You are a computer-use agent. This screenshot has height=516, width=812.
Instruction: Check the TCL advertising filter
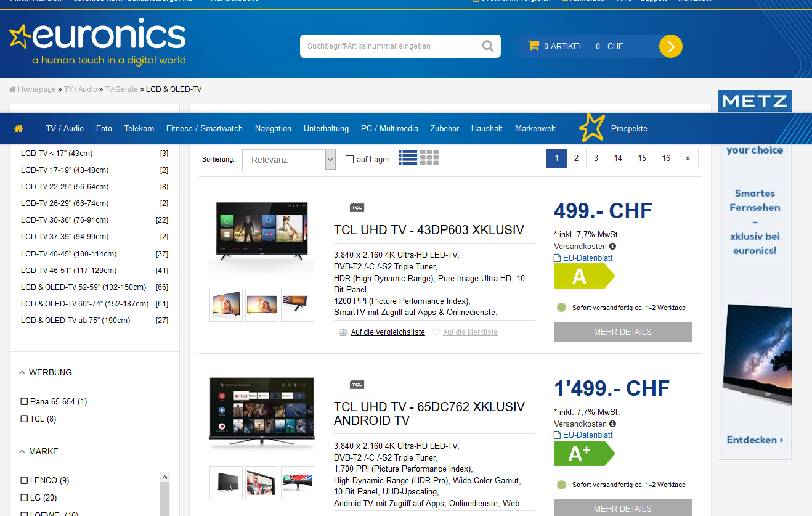(25, 419)
